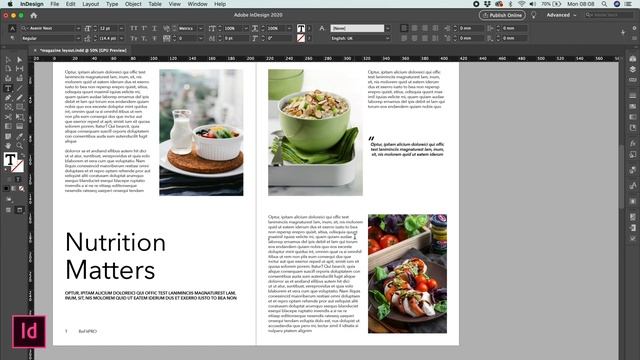Open the font size dropdown arrow
This screenshot has width=640, height=360.
(x=121, y=28)
